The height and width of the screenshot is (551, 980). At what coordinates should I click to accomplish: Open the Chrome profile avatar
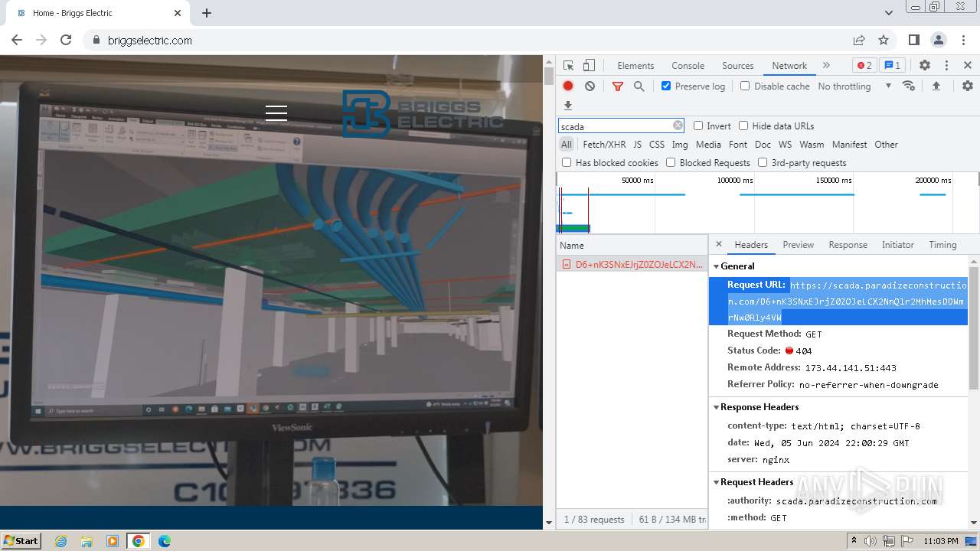click(x=939, y=40)
